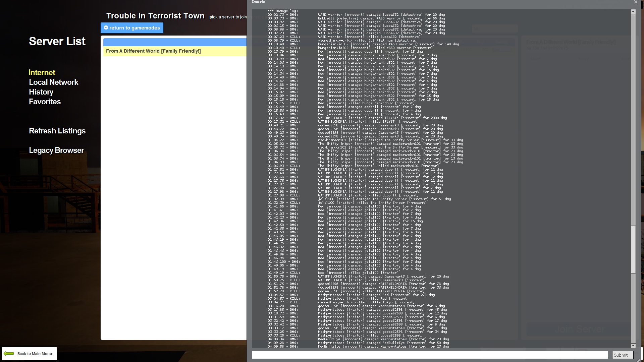Click the 03:04.77 KILL line for Little Tokyo
This screenshot has height=362, width=644.
click(x=341, y=302)
